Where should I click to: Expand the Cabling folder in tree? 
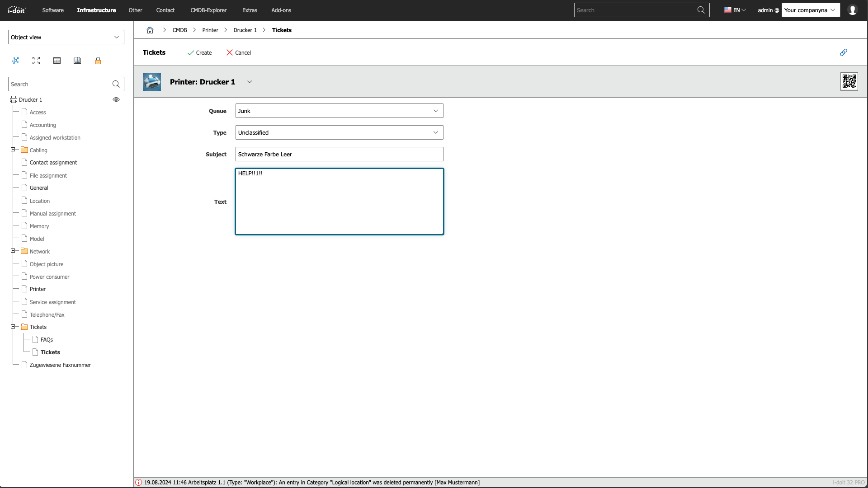(13, 150)
